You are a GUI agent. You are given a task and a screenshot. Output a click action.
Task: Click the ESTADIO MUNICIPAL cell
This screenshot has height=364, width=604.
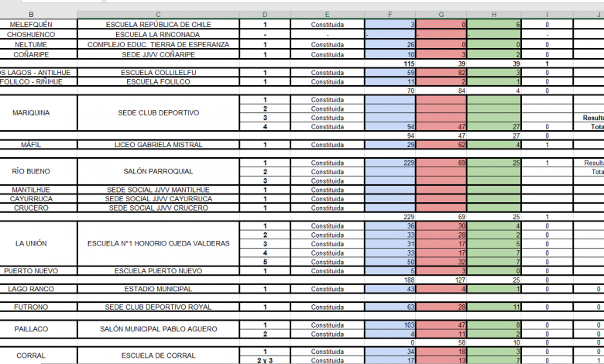[158, 289]
